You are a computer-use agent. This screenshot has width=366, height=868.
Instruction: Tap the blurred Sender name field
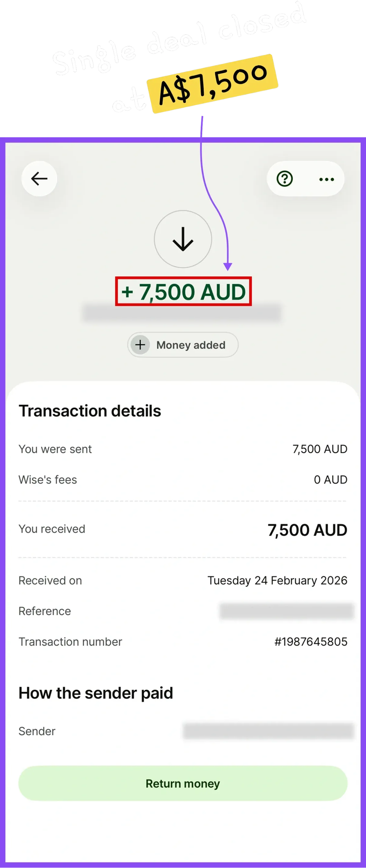click(x=268, y=731)
